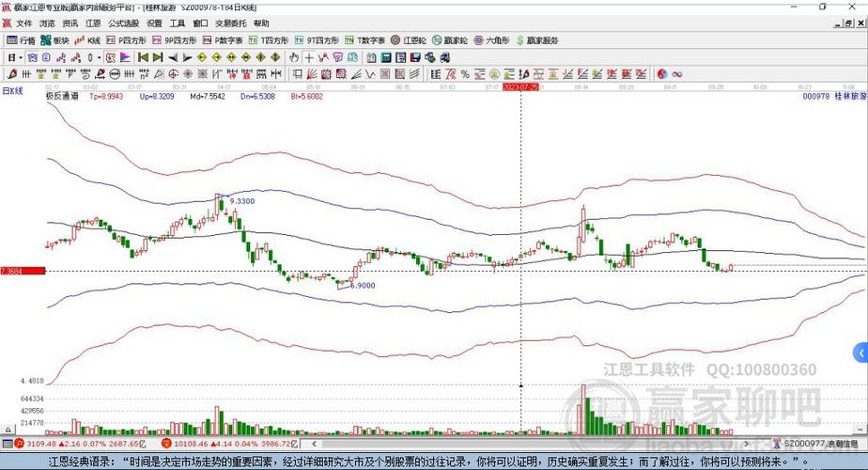Select the n² formula tool icon
Screen dimensions: 868x470
[x=145, y=73]
